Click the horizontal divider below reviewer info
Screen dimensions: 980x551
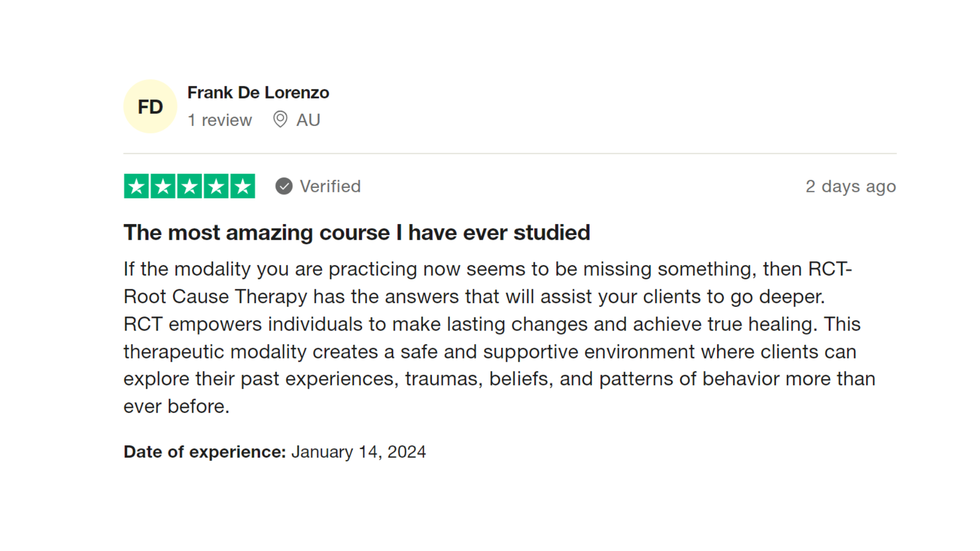(509, 154)
